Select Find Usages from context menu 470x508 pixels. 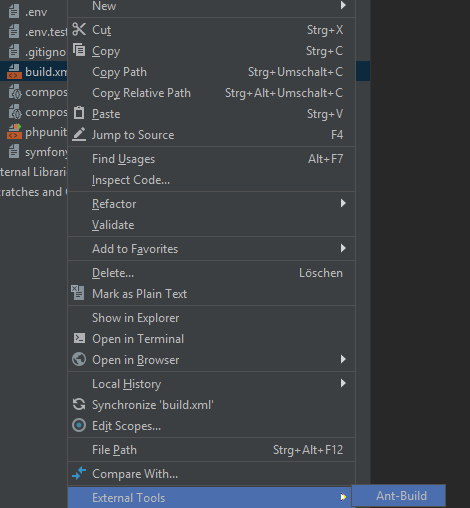point(211,159)
